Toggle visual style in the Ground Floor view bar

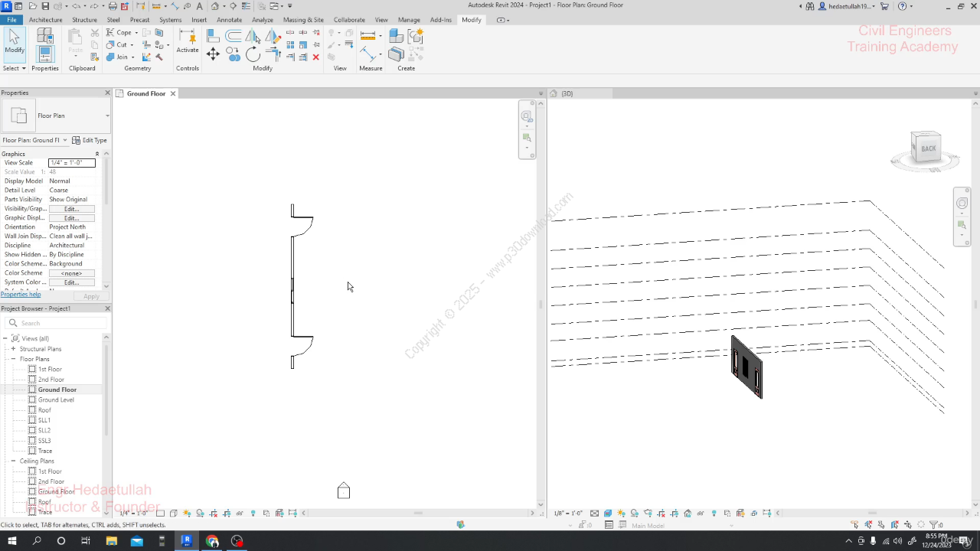[174, 514]
